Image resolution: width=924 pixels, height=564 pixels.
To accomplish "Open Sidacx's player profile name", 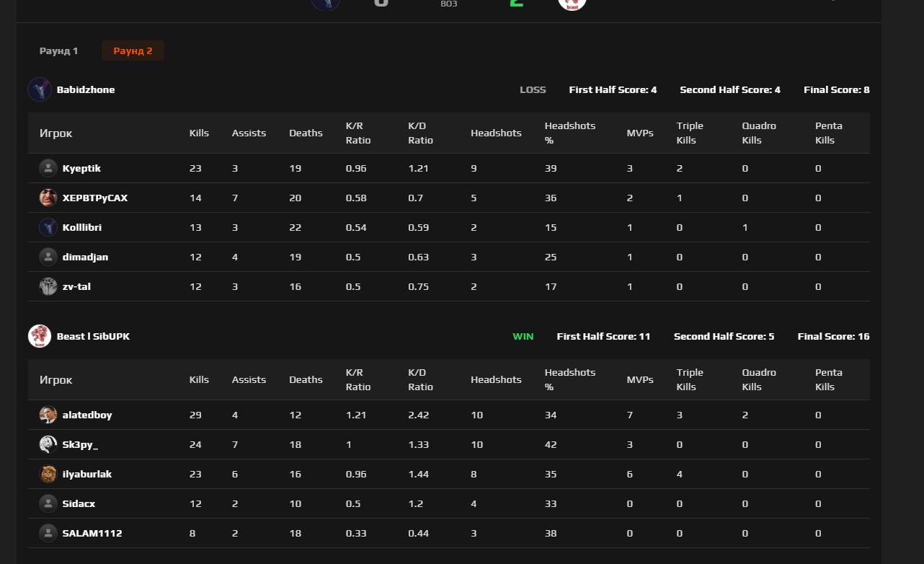I will (79, 503).
